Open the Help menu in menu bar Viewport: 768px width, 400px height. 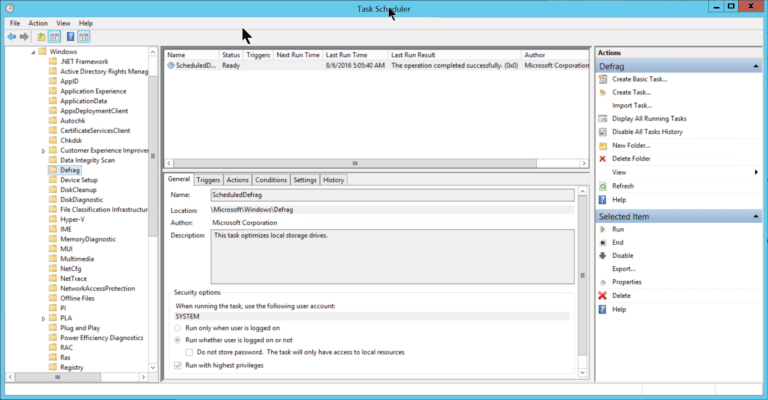click(86, 23)
